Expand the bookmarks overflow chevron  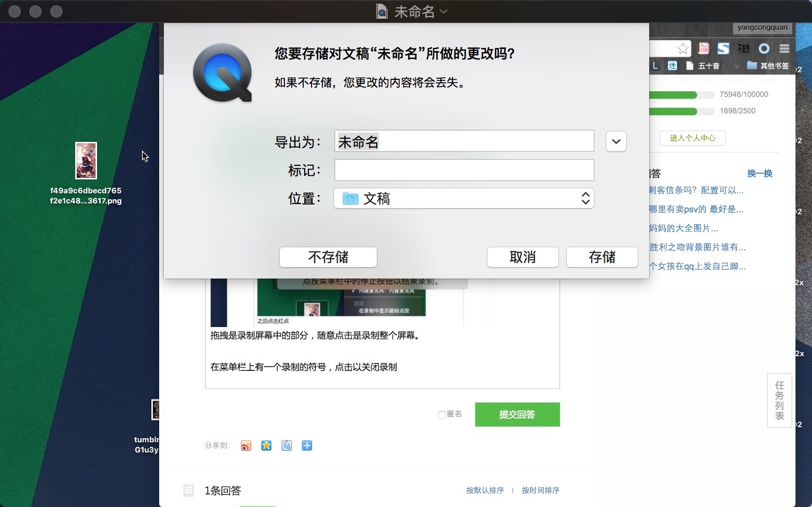pos(736,66)
